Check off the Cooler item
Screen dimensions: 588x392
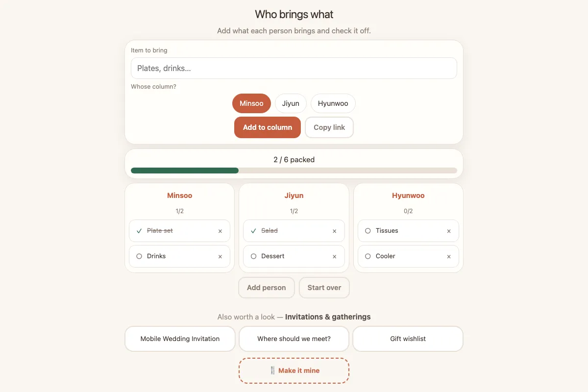368,256
